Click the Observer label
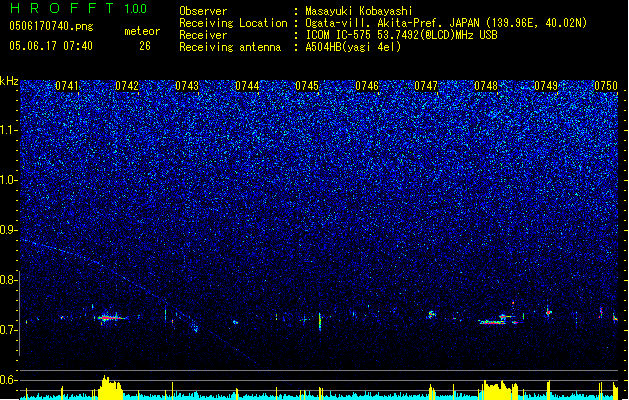 click(203, 11)
